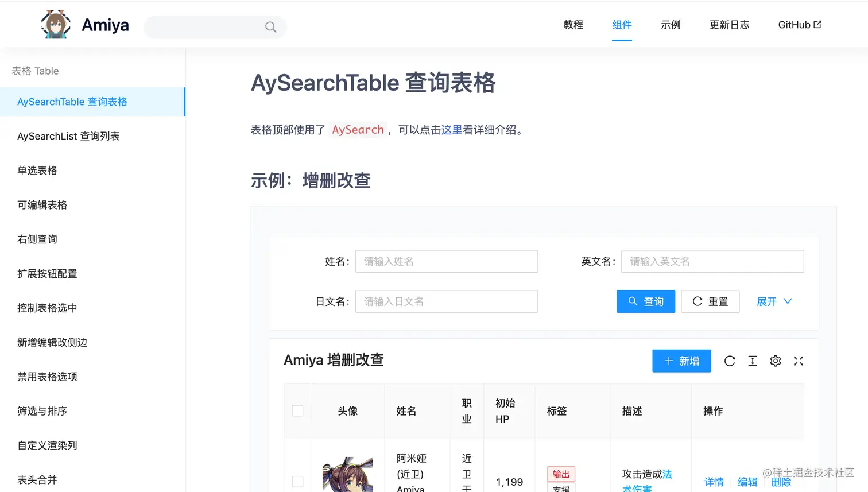Expand the search form with 展开

pos(774,301)
